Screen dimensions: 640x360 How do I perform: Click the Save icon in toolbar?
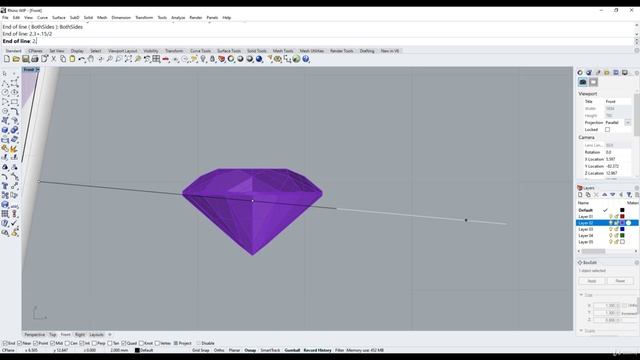point(25,59)
